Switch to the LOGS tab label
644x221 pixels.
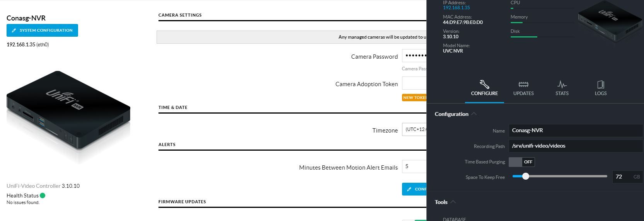click(x=601, y=93)
